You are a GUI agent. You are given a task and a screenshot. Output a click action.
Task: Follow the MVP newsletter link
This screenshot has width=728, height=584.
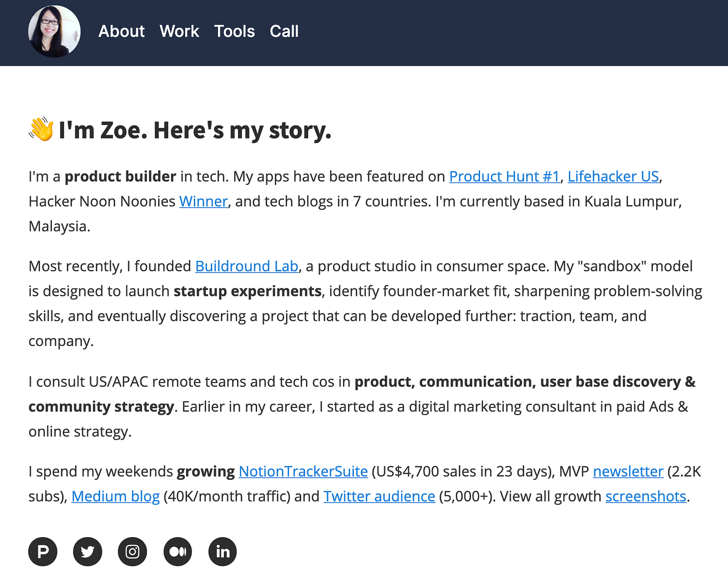628,472
